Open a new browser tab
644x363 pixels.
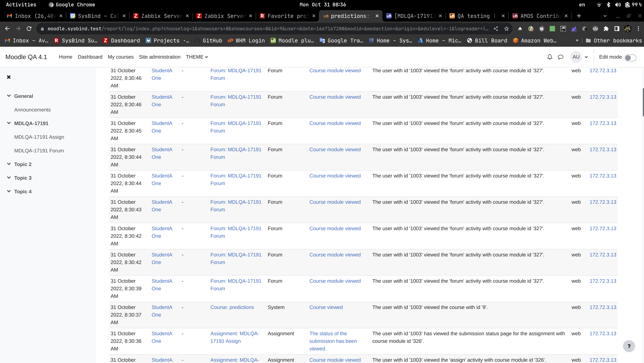coord(579,16)
